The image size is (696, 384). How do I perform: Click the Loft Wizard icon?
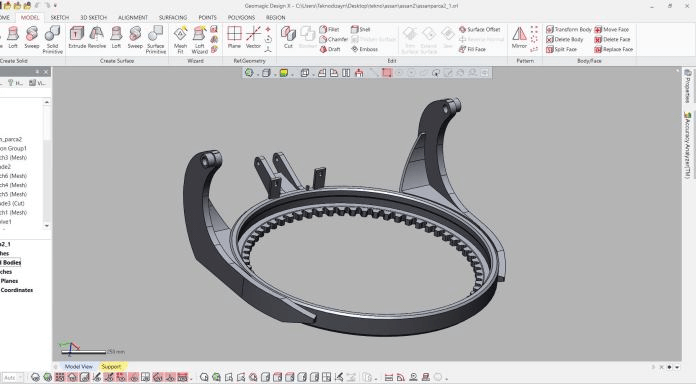click(x=199, y=40)
